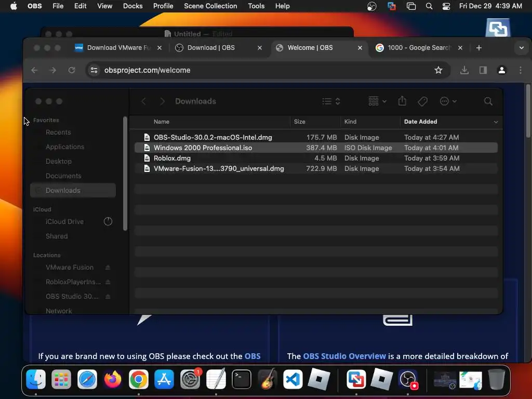This screenshot has width=532, height=399.
Task: Open TextEdit from the Dock
Action: (216, 379)
